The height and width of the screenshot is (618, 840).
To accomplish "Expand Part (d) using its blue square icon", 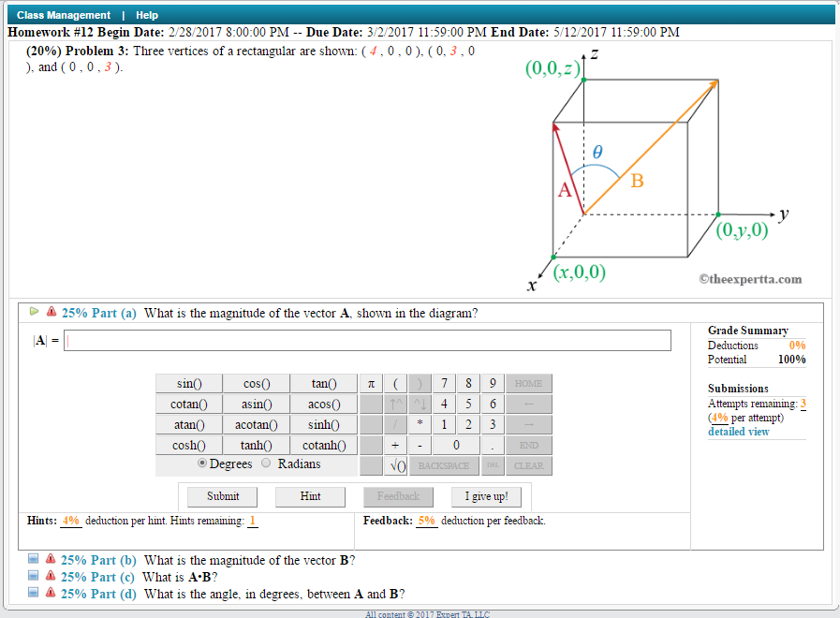I will (34, 592).
